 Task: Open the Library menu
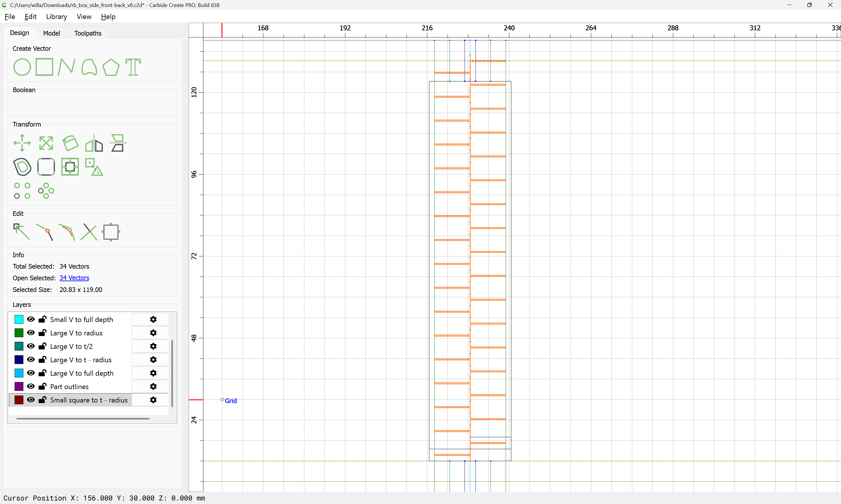click(x=56, y=17)
